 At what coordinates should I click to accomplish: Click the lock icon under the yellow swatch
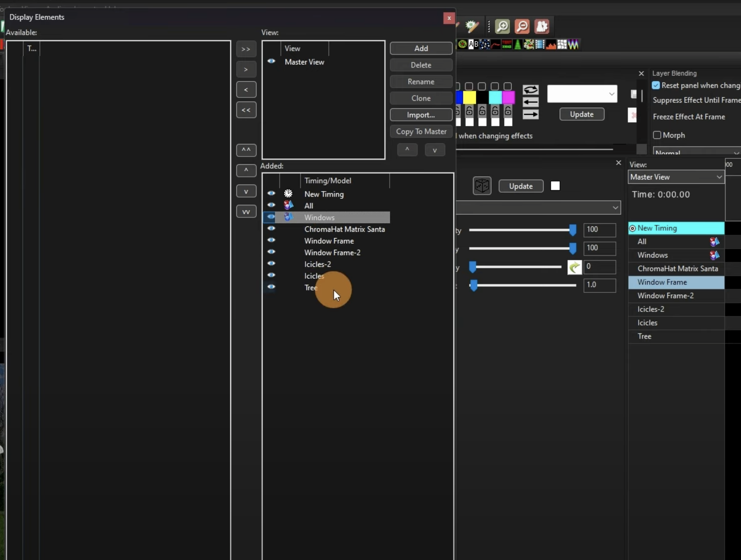click(x=469, y=111)
